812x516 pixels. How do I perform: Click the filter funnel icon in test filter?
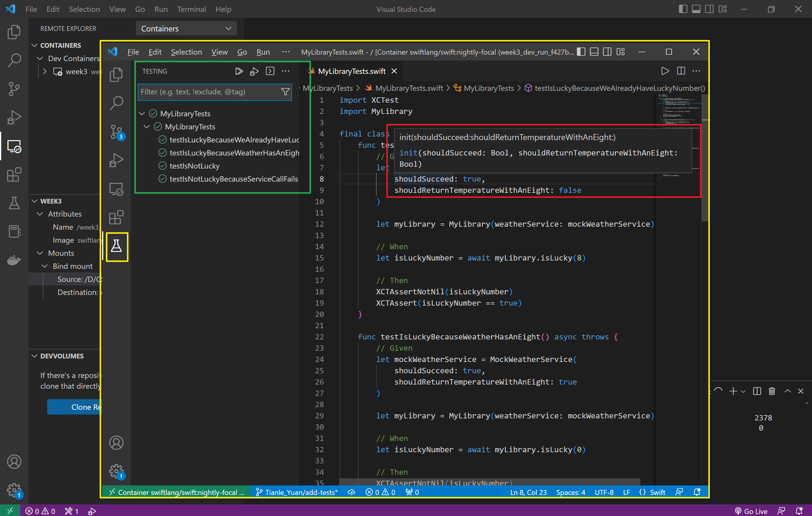point(285,92)
